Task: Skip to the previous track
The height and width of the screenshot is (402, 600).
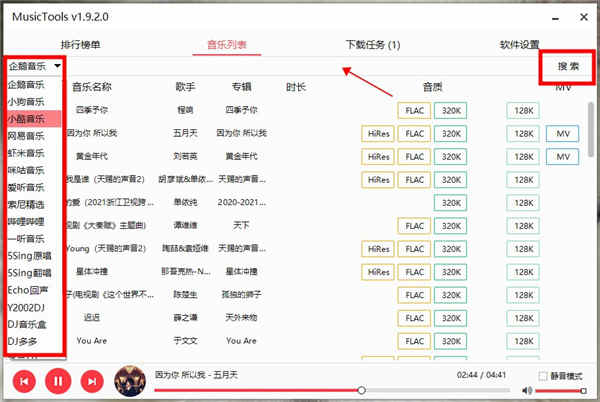Action: point(24,381)
